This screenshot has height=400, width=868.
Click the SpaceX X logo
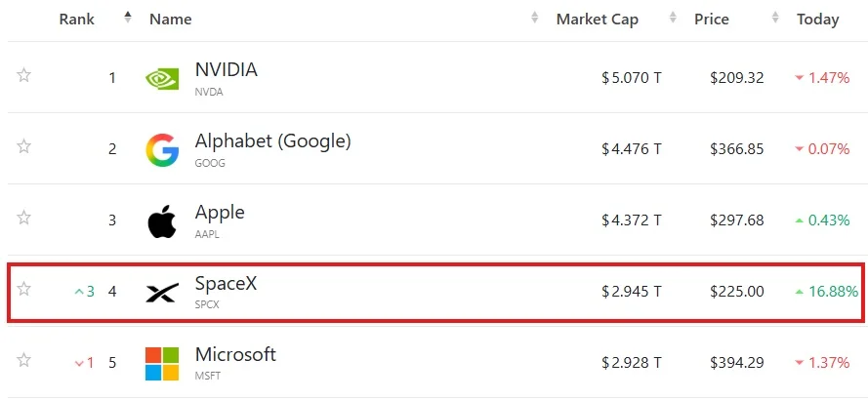(x=162, y=293)
